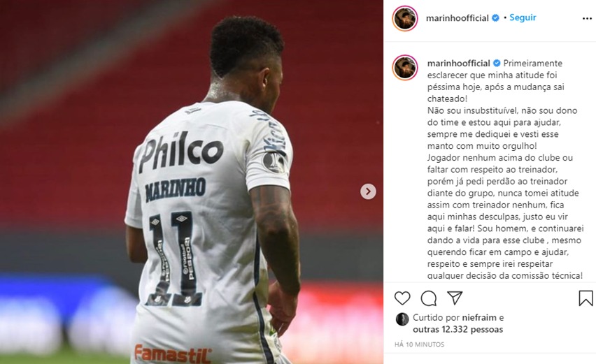596x364 pixels.
Task: Open comments with the speech bubble icon
Action: (428, 298)
